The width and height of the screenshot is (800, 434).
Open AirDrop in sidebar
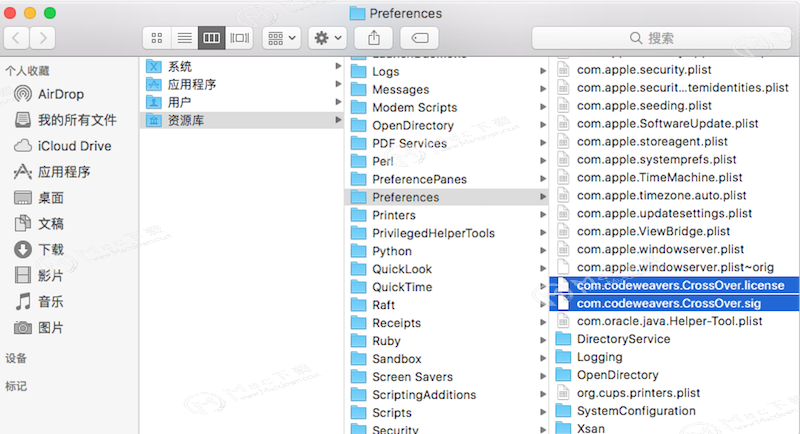coord(48,94)
